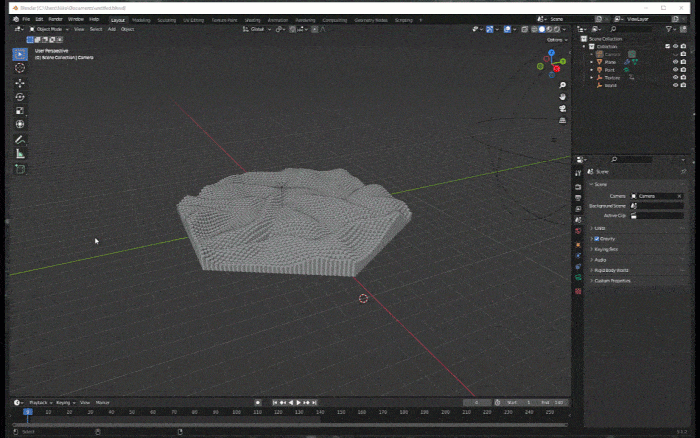Toggle Collection exclude checkbox in outliner
Viewport: 700px width, 438px height.
coord(667,46)
